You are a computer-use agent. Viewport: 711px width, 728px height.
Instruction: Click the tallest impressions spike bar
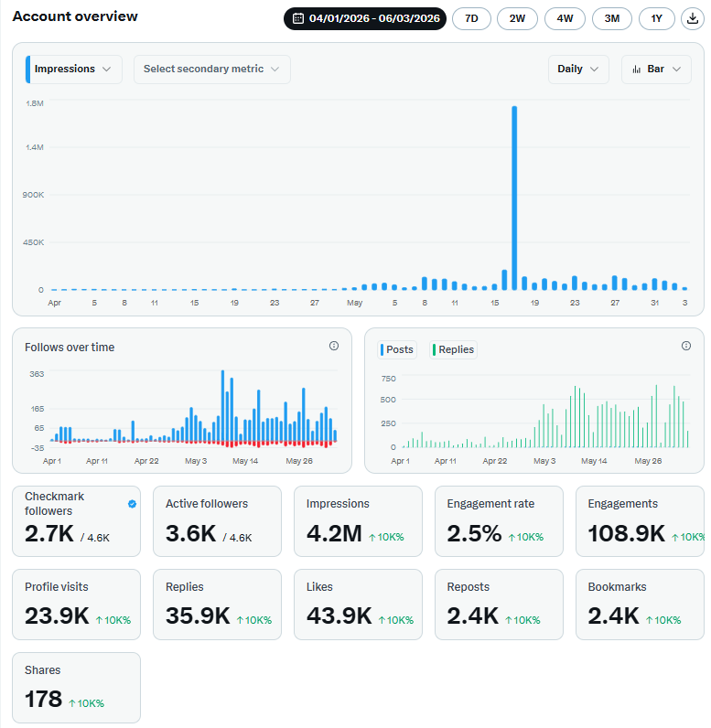click(514, 198)
